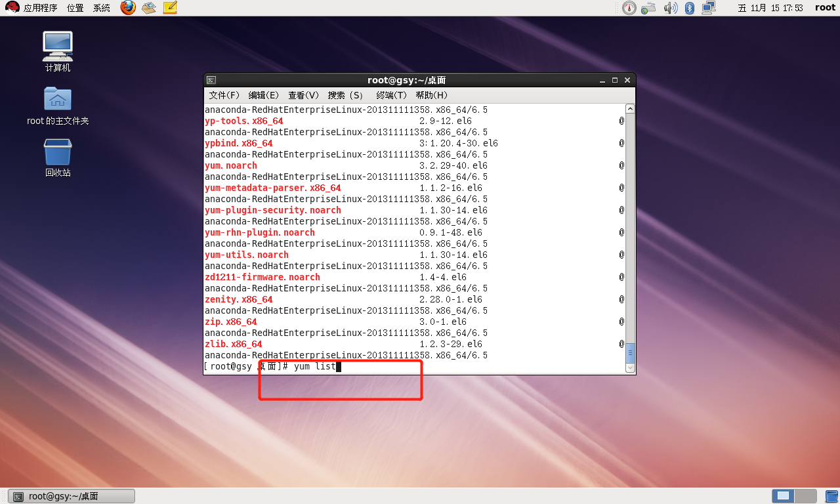840x504 pixels.
Task: Open the terminal 终端(T) menu
Action: 391,95
